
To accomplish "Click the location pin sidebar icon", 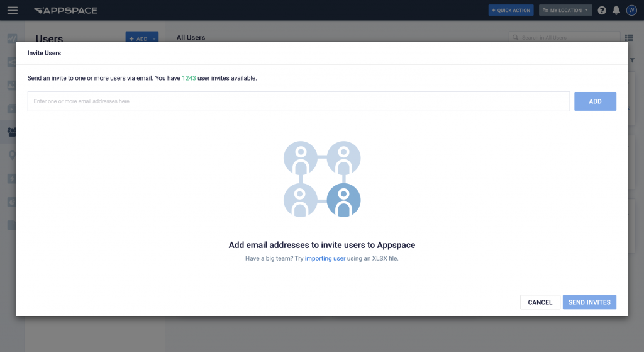I will click(x=12, y=155).
